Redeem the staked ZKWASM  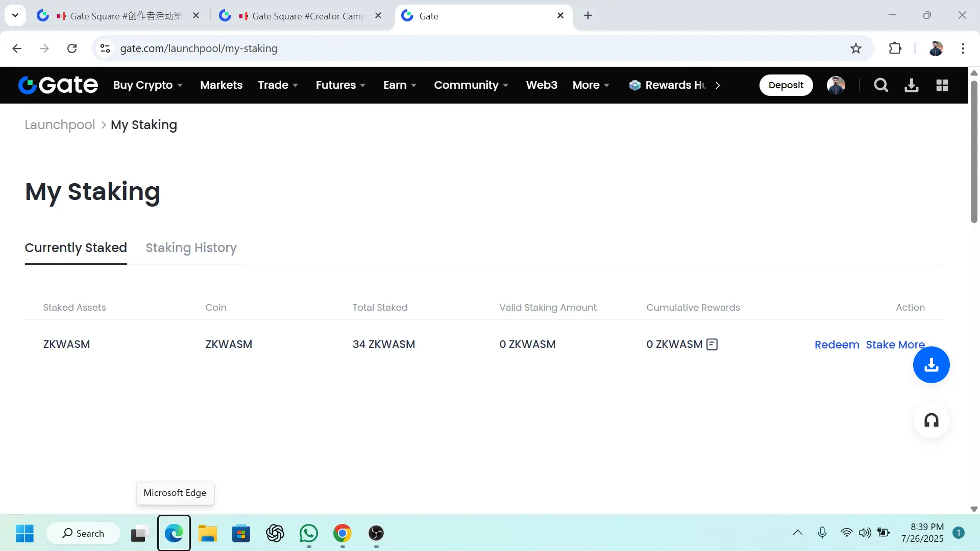[837, 345]
